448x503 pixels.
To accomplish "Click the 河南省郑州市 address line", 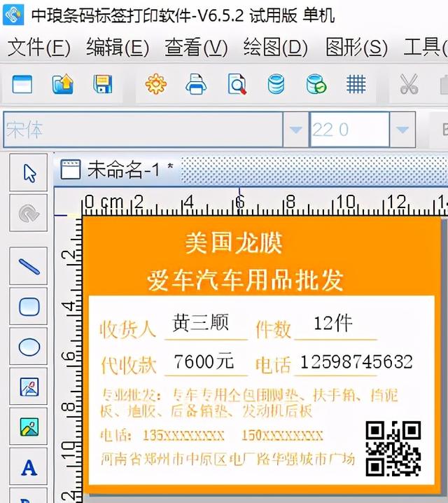I will 227,459.
